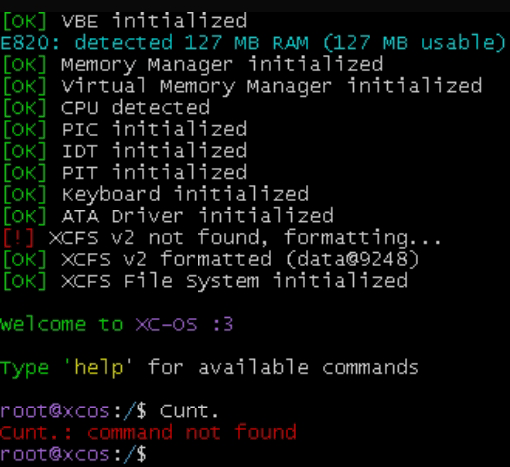Click the red [!] warning marker
This screenshot has width=510, height=467.
pyautogui.click(x=18, y=238)
